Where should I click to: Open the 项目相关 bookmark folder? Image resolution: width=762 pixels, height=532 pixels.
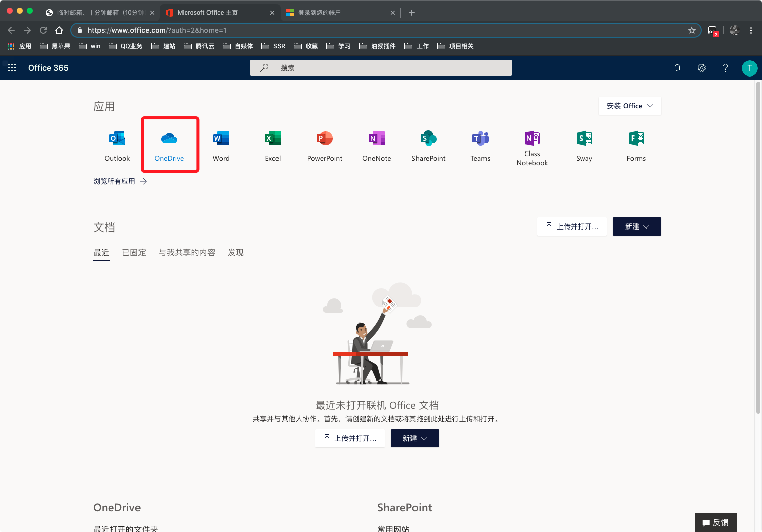pyautogui.click(x=455, y=46)
